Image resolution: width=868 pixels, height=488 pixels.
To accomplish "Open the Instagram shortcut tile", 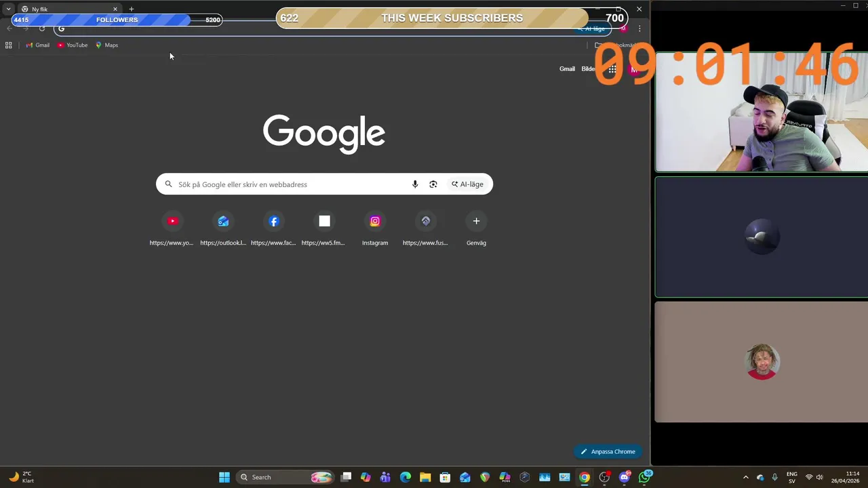I will pos(375,229).
